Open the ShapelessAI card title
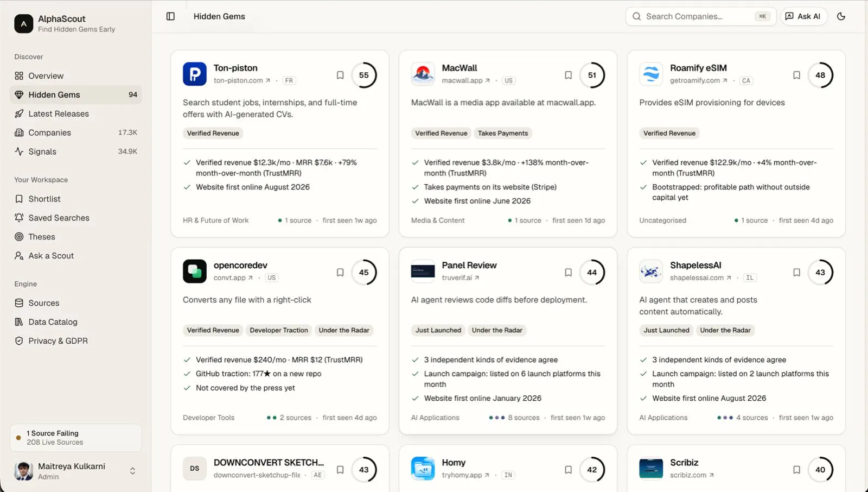 [695, 265]
